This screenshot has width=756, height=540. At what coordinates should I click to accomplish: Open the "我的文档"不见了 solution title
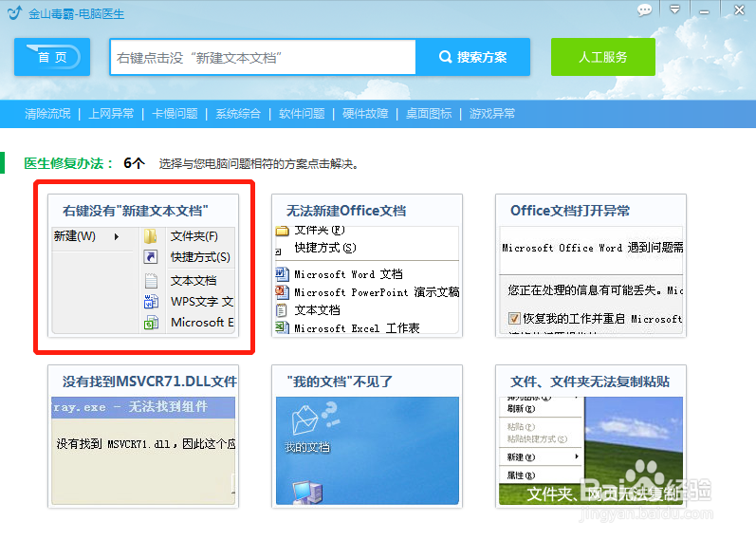click(x=340, y=382)
